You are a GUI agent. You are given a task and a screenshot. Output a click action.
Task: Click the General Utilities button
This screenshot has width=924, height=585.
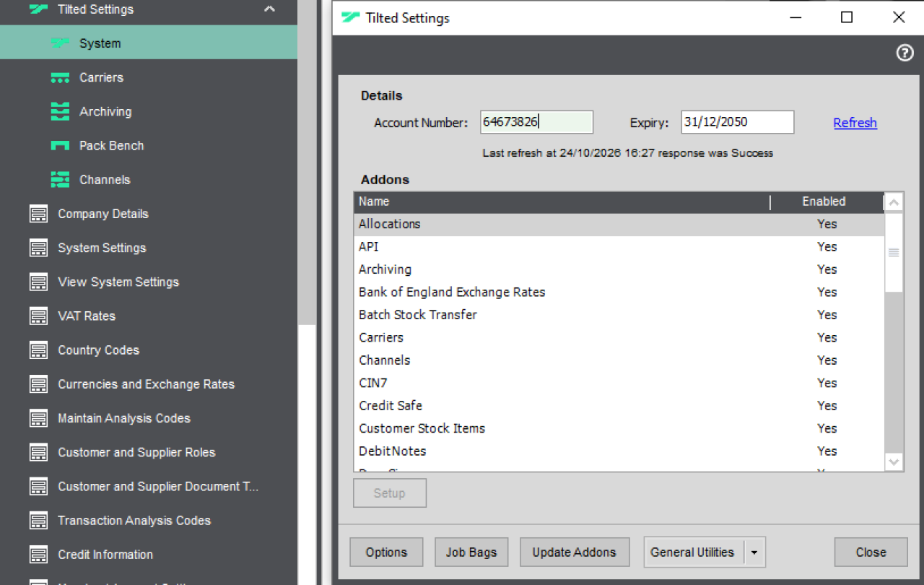(693, 552)
